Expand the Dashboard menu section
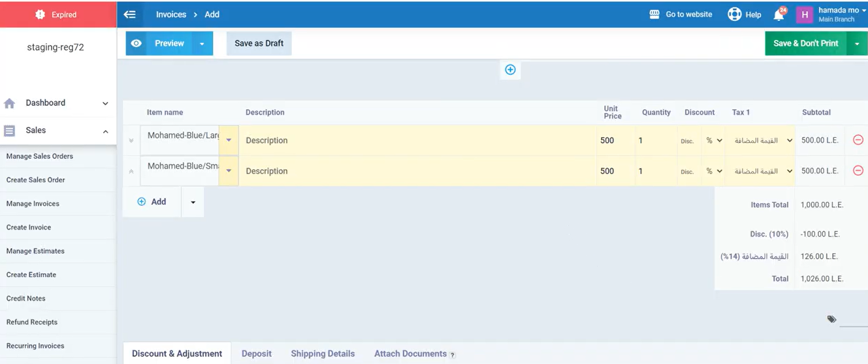The width and height of the screenshot is (868, 364). (105, 103)
